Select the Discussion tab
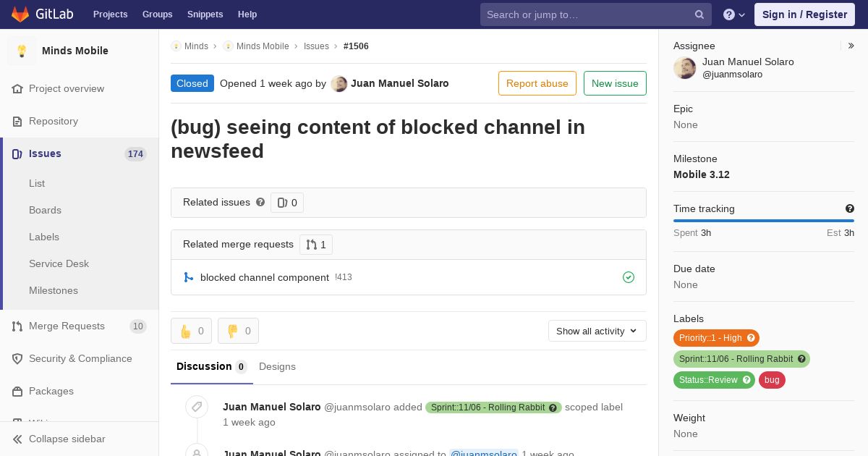 [x=211, y=366]
